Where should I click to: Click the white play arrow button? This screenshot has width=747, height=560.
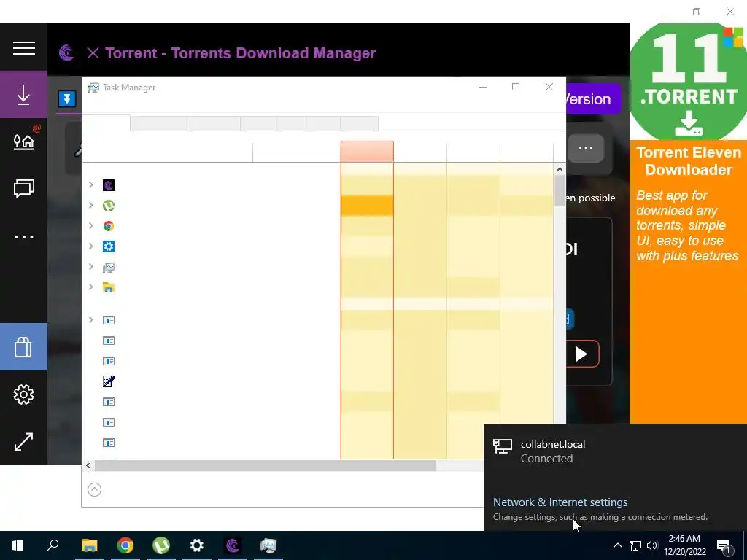point(581,354)
